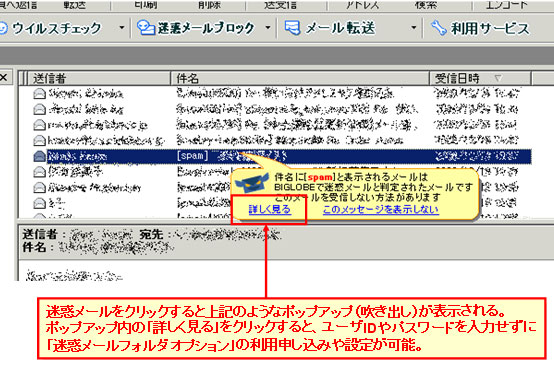Click the 迷惑メールブロック icon
Image resolution: width=554 pixels, height=365 pixels.
[145, 28]
